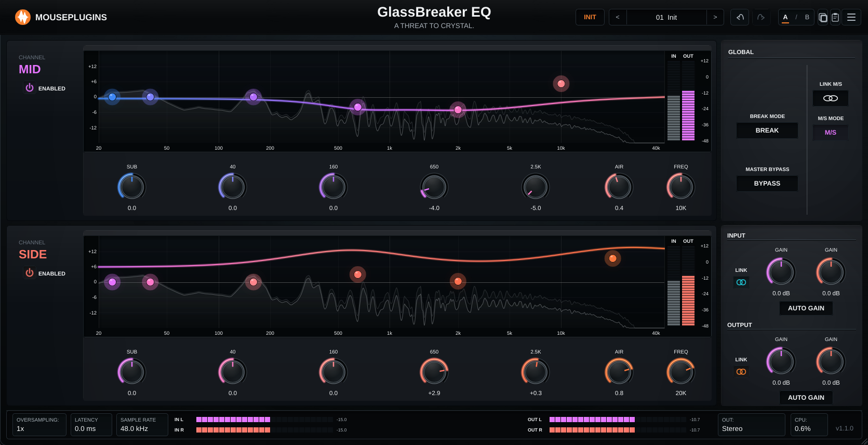
Task: Switch to B state
Action: (807, 17)
